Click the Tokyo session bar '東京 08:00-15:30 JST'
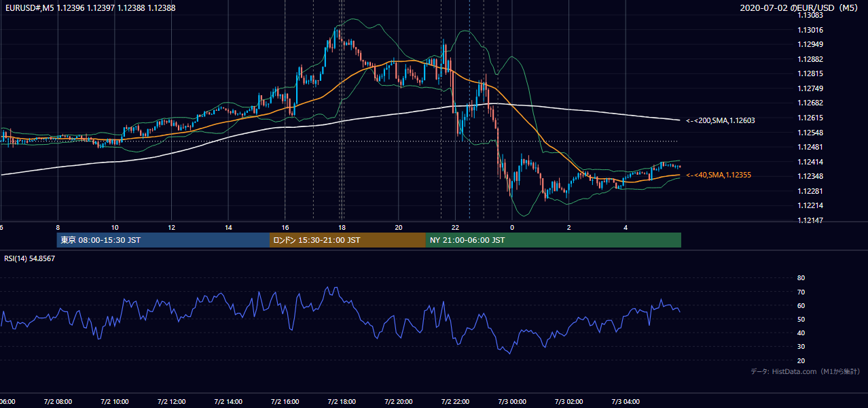 tap(164, 240)
